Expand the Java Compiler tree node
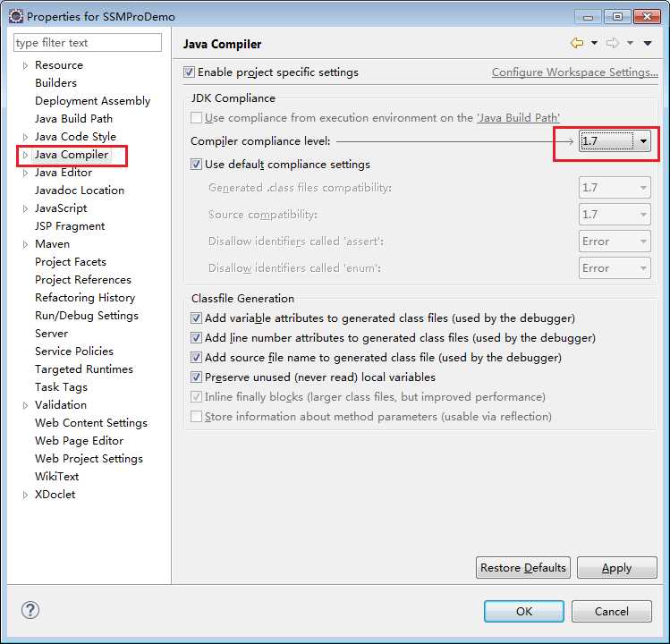 (x=25, y=155)
